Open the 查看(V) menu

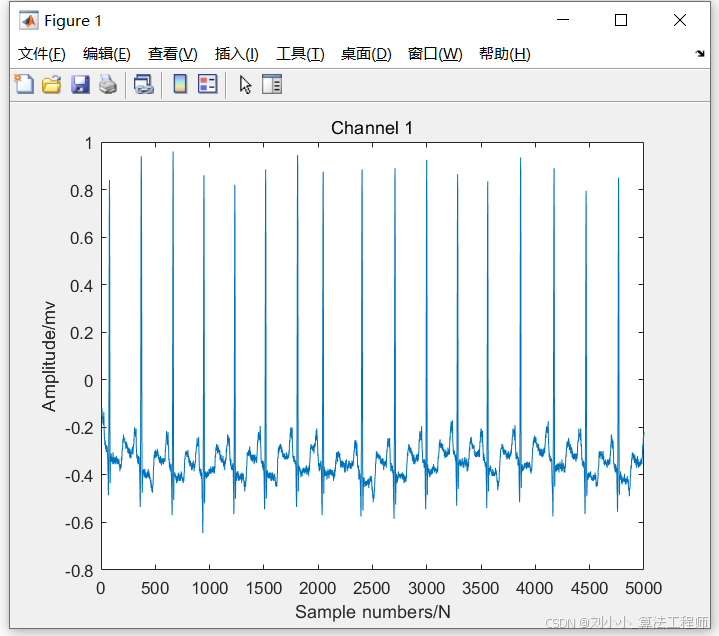pos(173,54)
